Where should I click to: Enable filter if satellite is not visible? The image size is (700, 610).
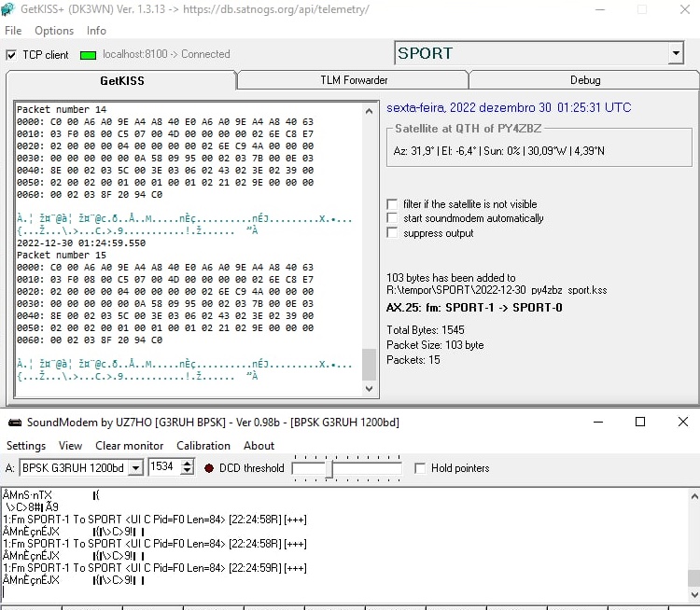(x=392, y=204)
